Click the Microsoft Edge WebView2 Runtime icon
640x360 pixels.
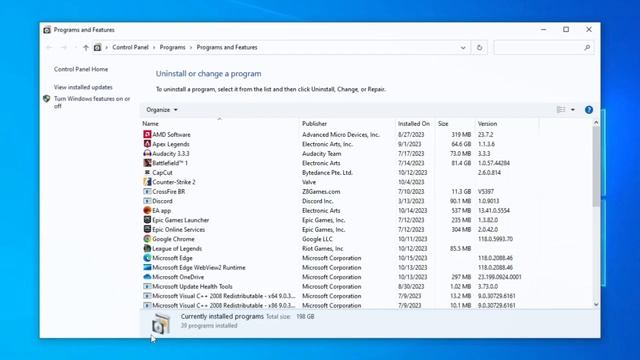click(x=147, y=267)
